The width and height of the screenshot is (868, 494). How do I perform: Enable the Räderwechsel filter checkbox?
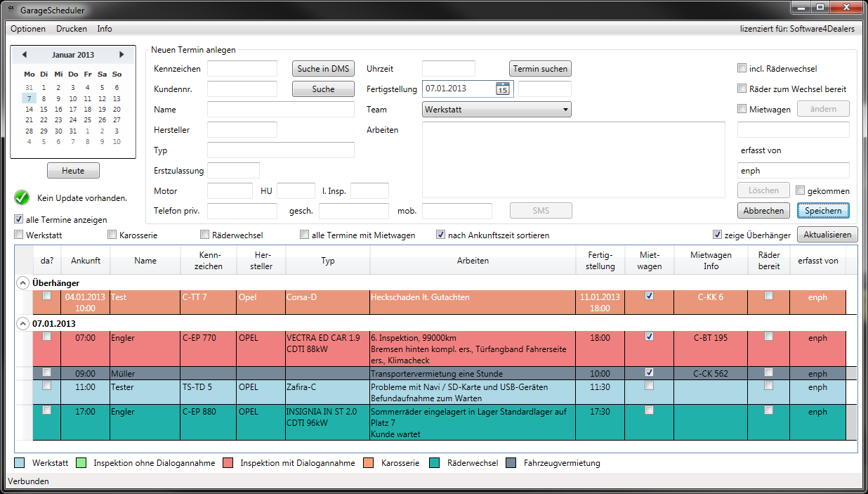pyautogui.click(x=205, y=235)
